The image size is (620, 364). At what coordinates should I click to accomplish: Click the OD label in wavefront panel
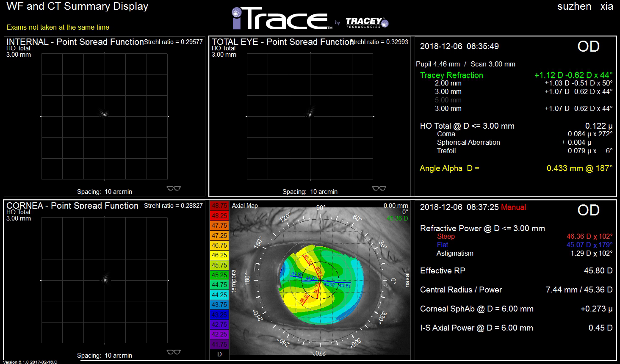point(589,47)
